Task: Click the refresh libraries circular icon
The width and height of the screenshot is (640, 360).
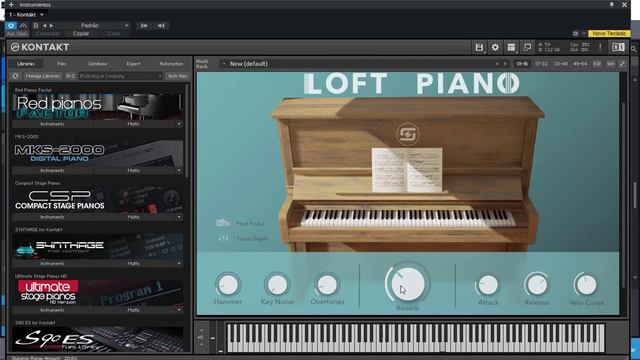Action: 15,76
